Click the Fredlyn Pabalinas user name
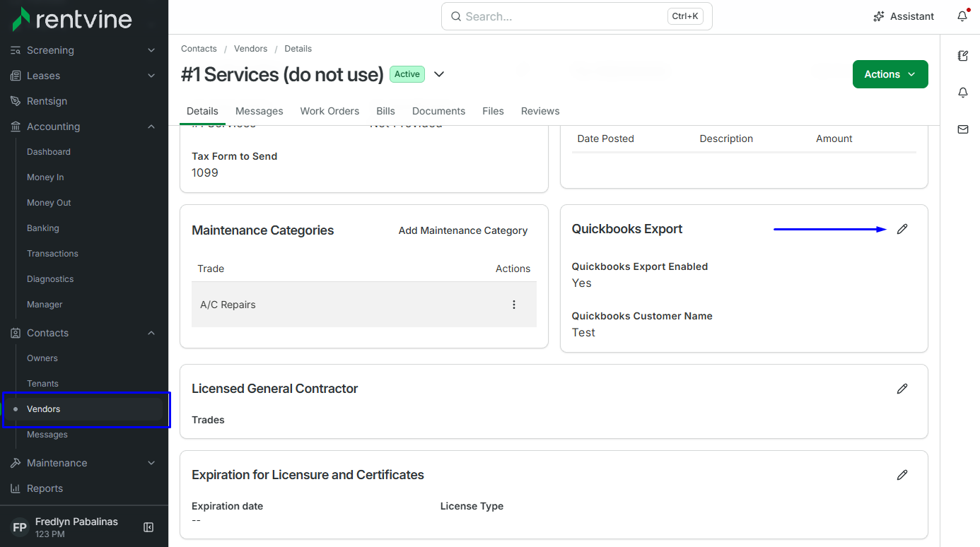 [76, 522]
